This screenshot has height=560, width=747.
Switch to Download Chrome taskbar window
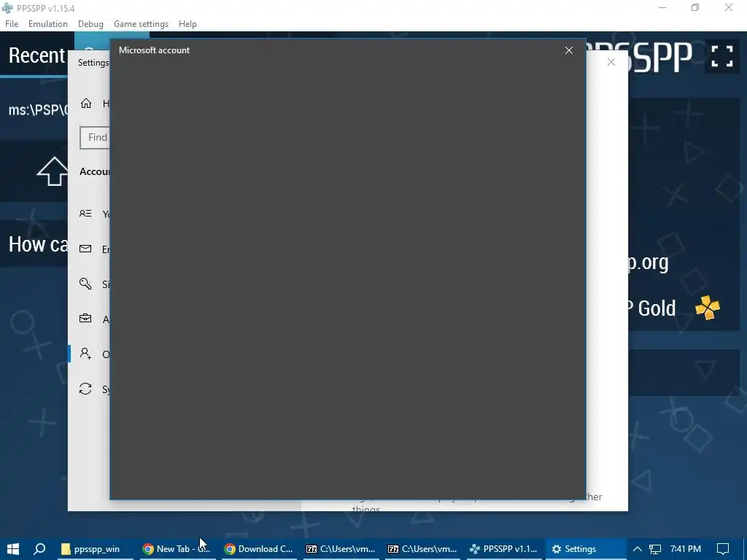(259, 549)
